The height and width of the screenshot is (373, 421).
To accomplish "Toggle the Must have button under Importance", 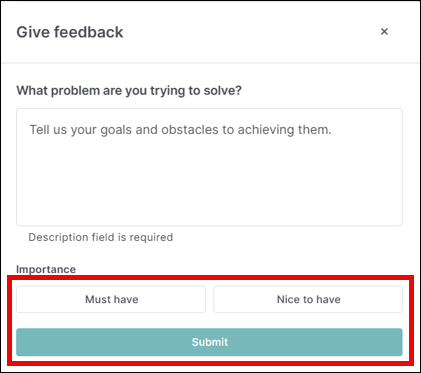I will pos(111,299).
